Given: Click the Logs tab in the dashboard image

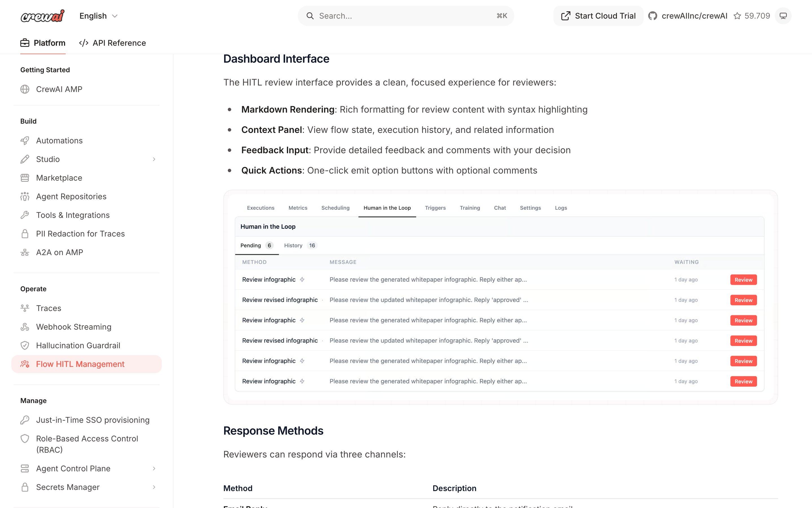Looking at the screenshot, I should coord(561,208).
